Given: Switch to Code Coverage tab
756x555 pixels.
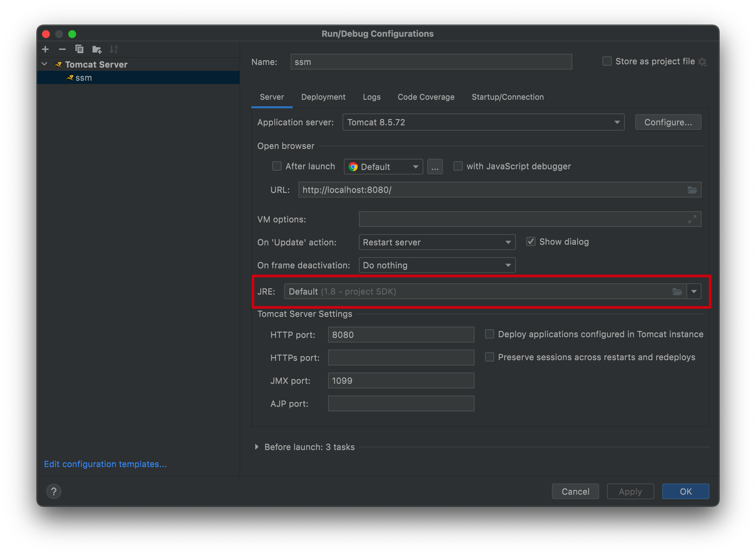Looking at the screenshot, I should 426,97.
